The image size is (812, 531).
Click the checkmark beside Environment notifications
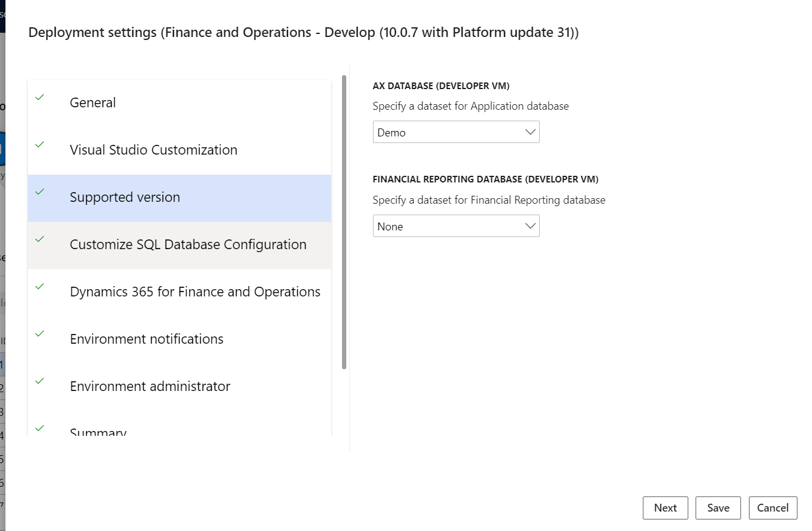40,333
